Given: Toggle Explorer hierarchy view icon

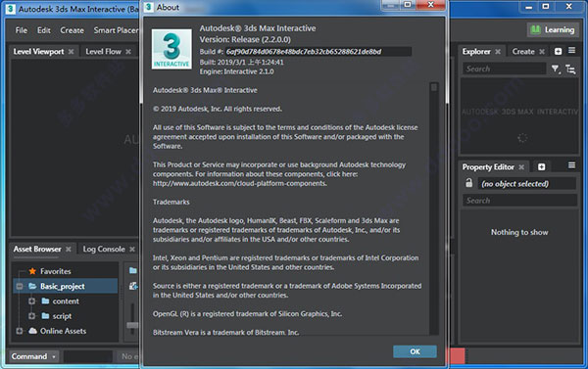Looking at the screenshot, I should coord(570,69).
